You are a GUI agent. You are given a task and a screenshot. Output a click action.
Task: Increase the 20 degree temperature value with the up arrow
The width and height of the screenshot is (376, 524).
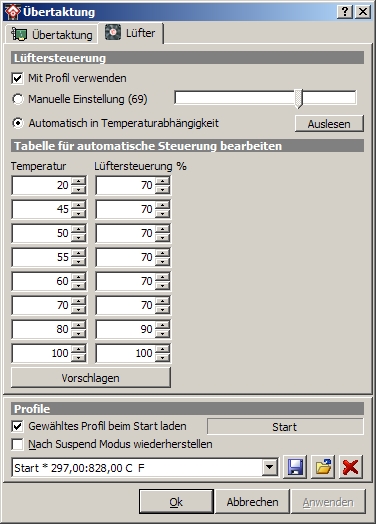79,181
